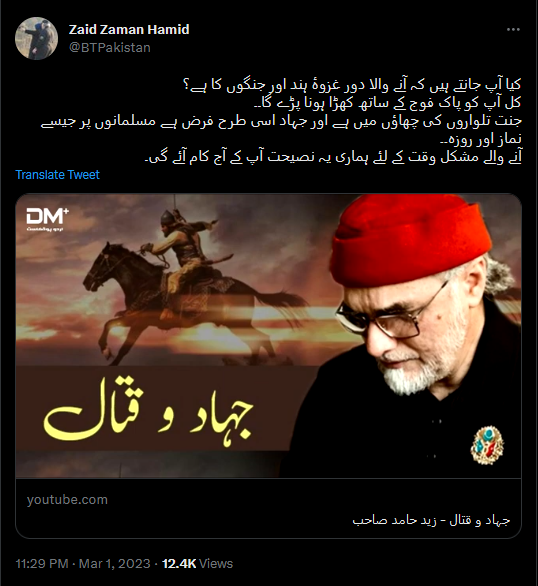Open the 11:29 PM timestamp
The width and height of the screenshot is (538, 586).
tap(42, 563)
